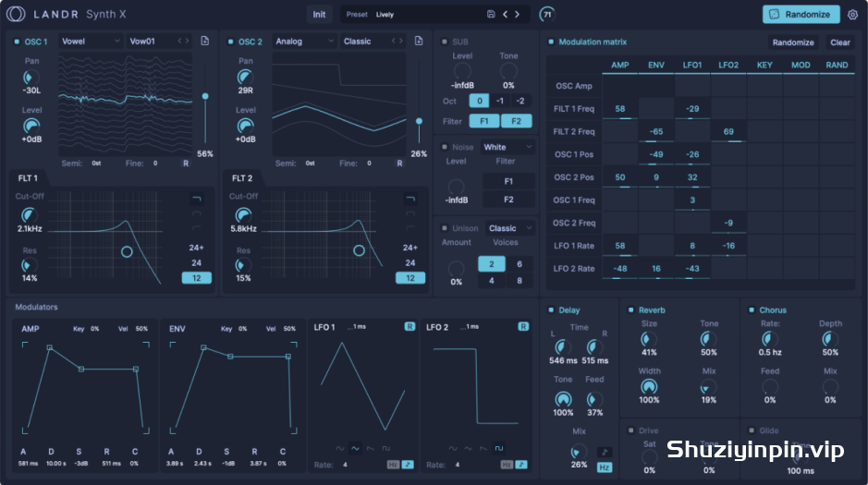Switch delay time to note sync icon
This screenshot has width=868, height=485.
(604, 453)
